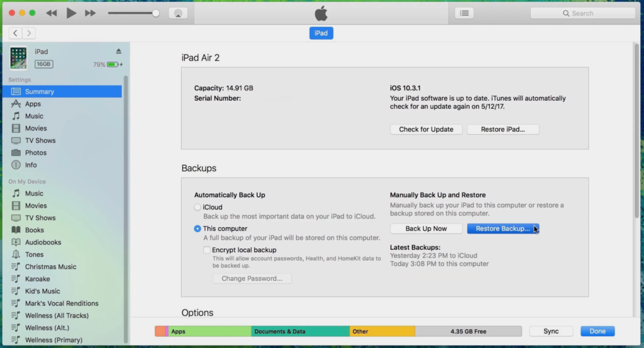Click Serial Number label
The height and width of the screenshot is (348, 644).
tap(217, 98)
